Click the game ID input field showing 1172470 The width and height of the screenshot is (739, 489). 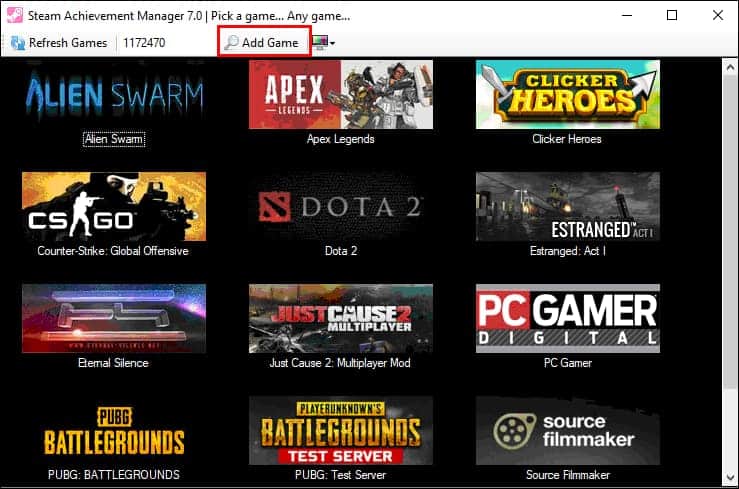coord(165,43)
